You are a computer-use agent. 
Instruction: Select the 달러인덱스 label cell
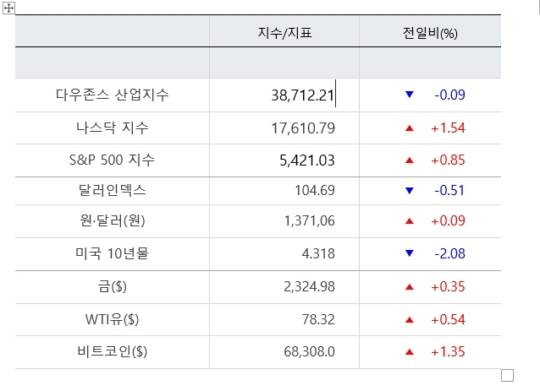[112, 191]
